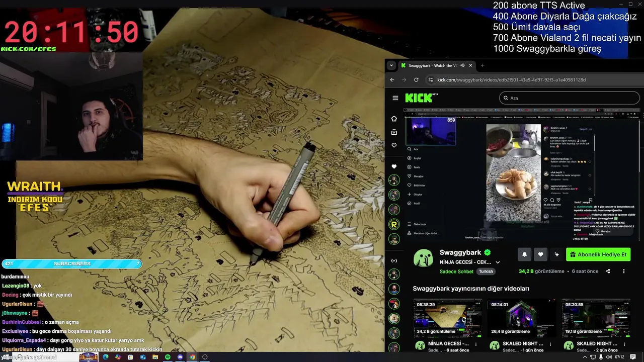Open the Kick hamburger menu

pos(395,98)
